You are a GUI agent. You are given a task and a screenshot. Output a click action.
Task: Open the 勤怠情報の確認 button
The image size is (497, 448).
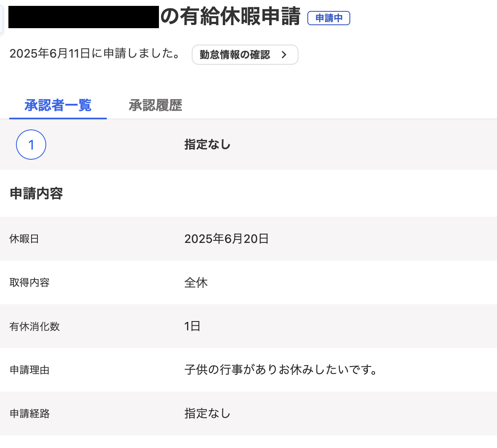pyautogui.click(x=245, y=55)
